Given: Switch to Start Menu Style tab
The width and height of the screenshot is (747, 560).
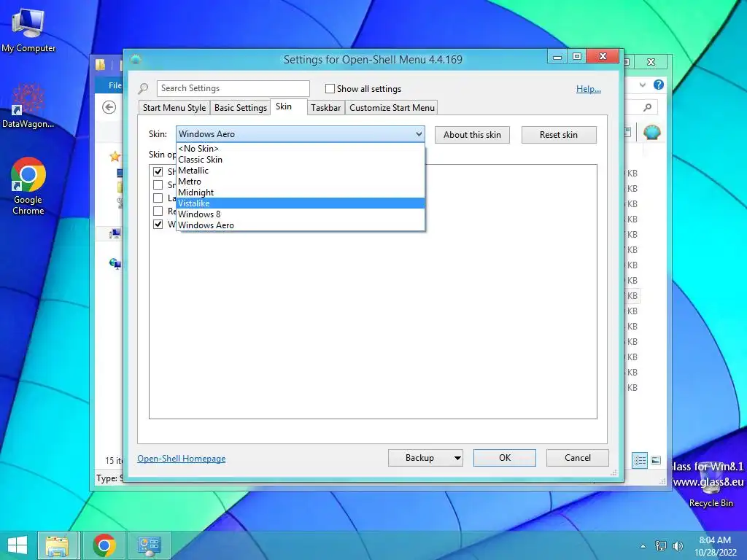Looking at the screenshot, I should [x=174, y=108].
